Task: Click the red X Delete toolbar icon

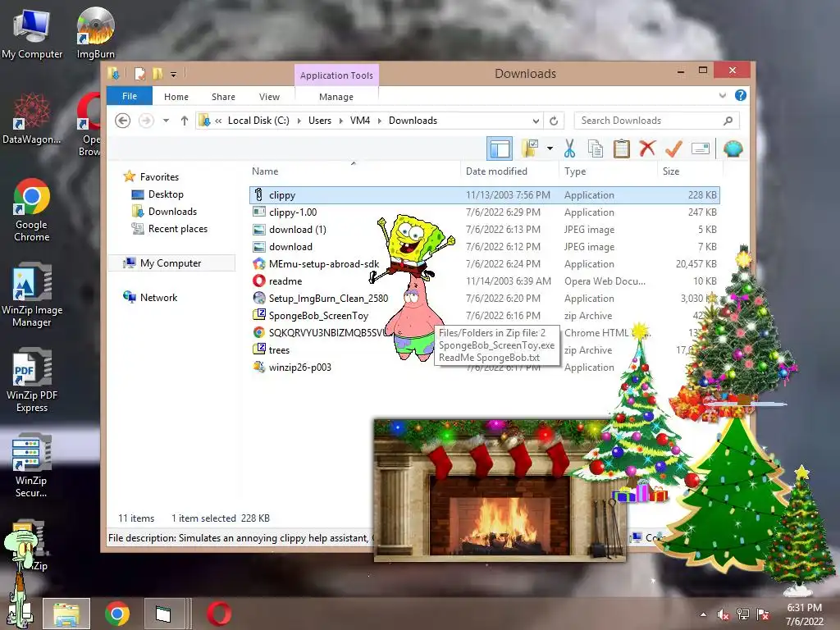Action: point(647,148)
